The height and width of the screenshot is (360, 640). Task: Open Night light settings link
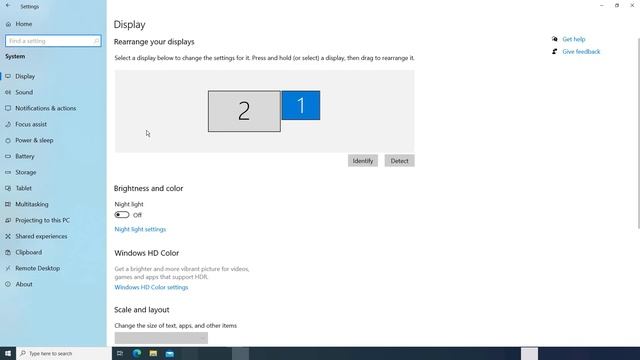tap(140, 229)
